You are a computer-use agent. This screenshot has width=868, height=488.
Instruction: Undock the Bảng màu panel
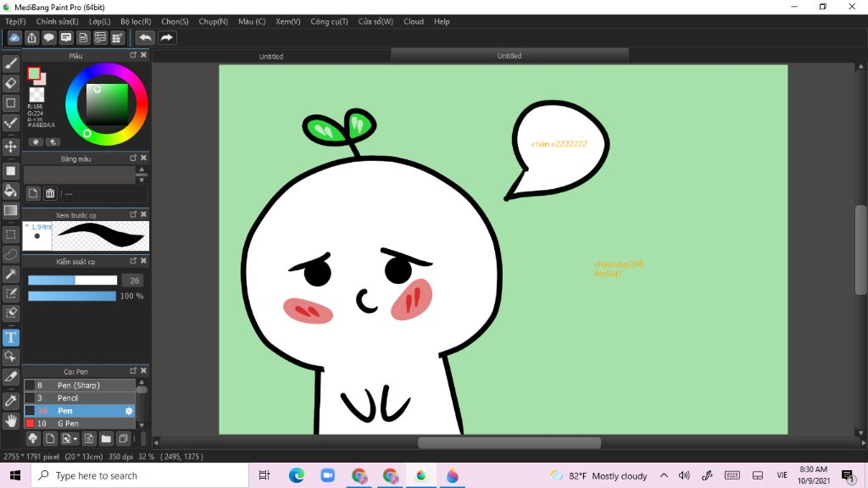click(133, 158)
